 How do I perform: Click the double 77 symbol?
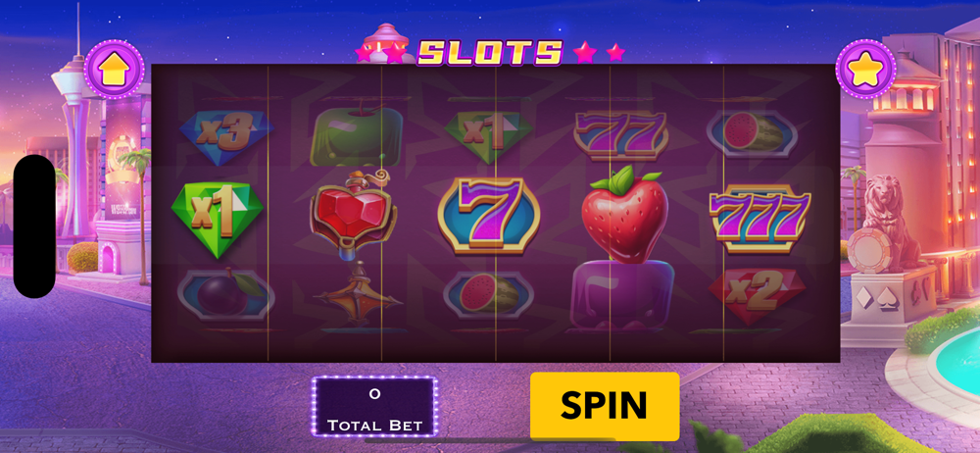coord(620,136)
